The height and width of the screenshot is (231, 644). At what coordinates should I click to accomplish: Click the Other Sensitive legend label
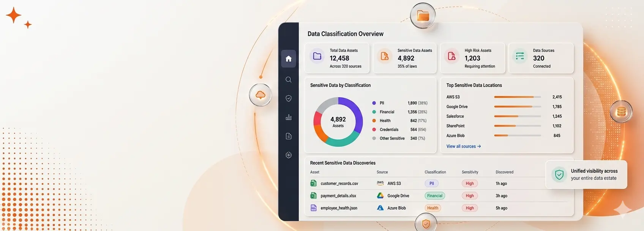tap(392, 138)
